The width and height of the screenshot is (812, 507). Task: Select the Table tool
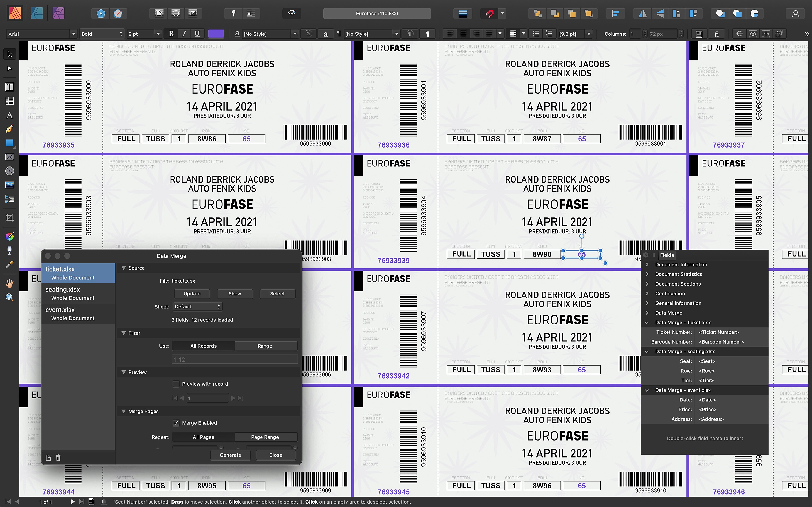[x=10, y=101]
